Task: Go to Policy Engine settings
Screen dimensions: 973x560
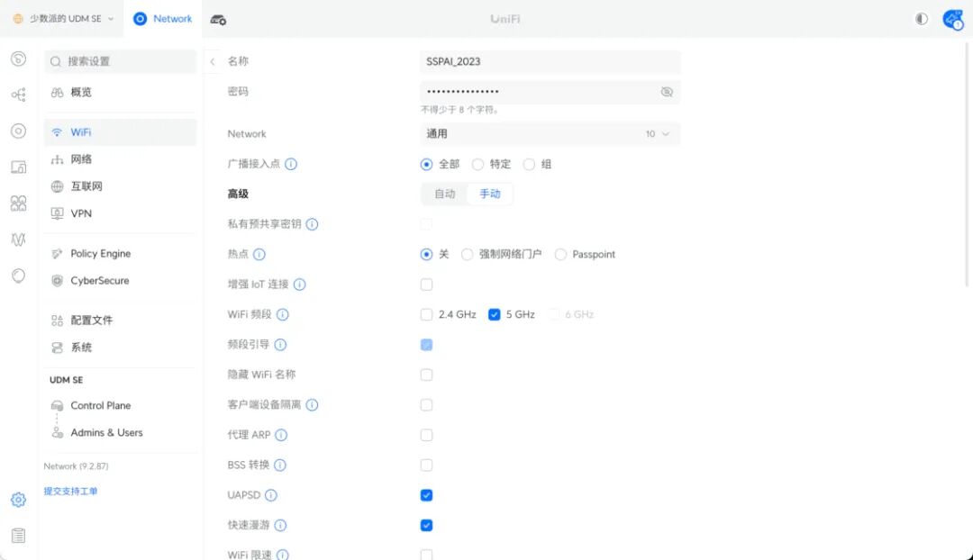Action: tap(121, 254)
